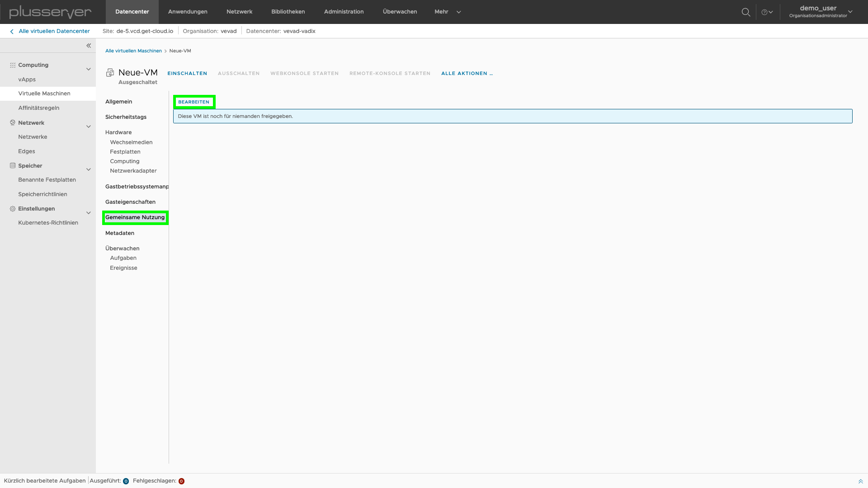Open the Bibliotheken tab
868x488 pixels.
point(288,12)
